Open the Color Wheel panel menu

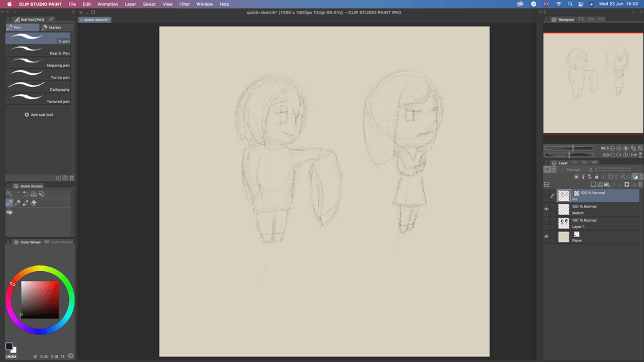coord(8,242)
